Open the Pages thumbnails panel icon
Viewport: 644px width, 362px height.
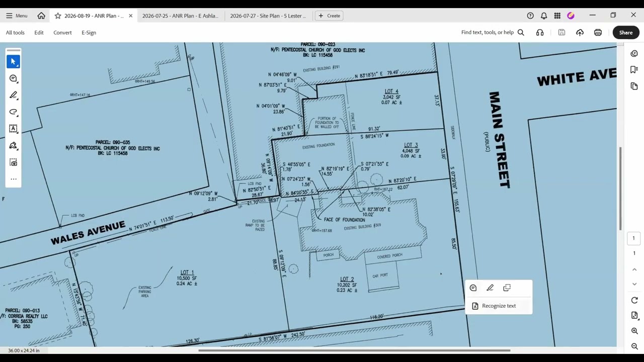tap(634, 86)
